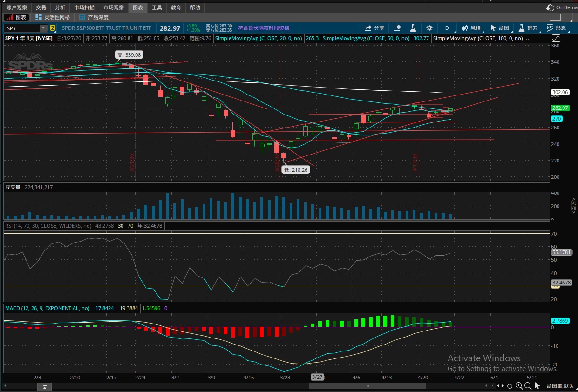578x392 pixels.
Task: Click the SPDR S&P500 ETF TRUST description
Action: pyautogui.click(x=107, y=28)
